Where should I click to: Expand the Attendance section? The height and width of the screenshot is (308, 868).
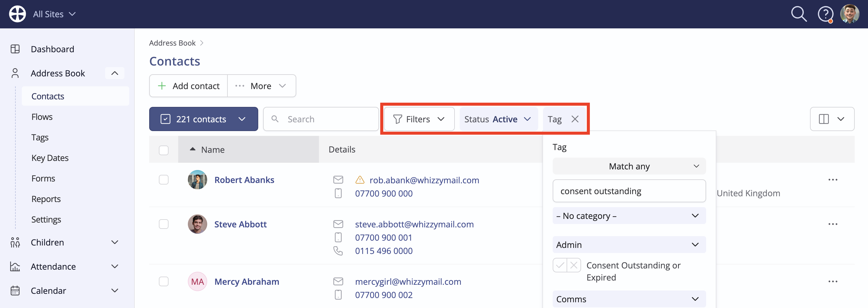point(114,267)
